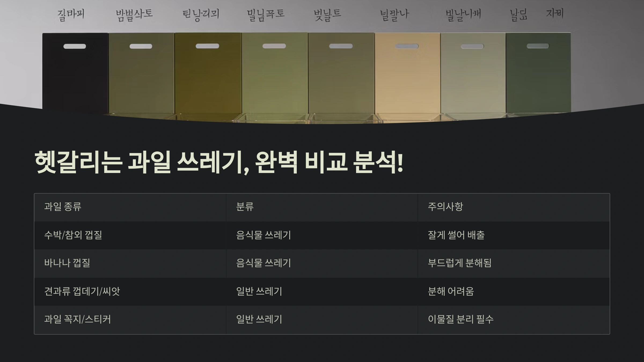
Task: Click the 주의사항 column header
Action: (x=445, y=207)
